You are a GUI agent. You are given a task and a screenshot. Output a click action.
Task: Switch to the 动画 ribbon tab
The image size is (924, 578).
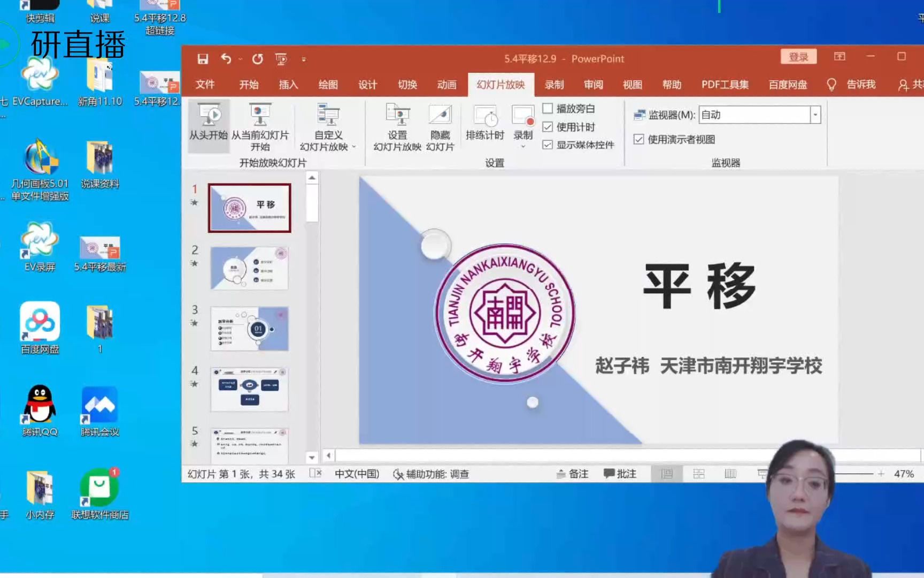click(x=446, y=85)
